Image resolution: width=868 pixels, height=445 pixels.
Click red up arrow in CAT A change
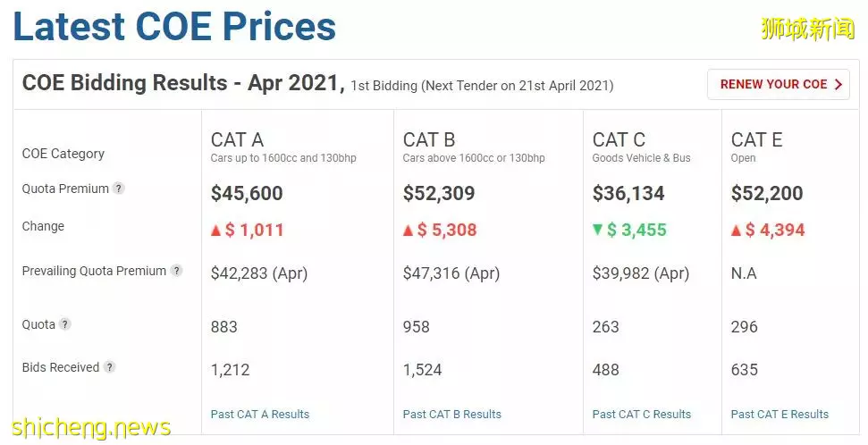216,231
